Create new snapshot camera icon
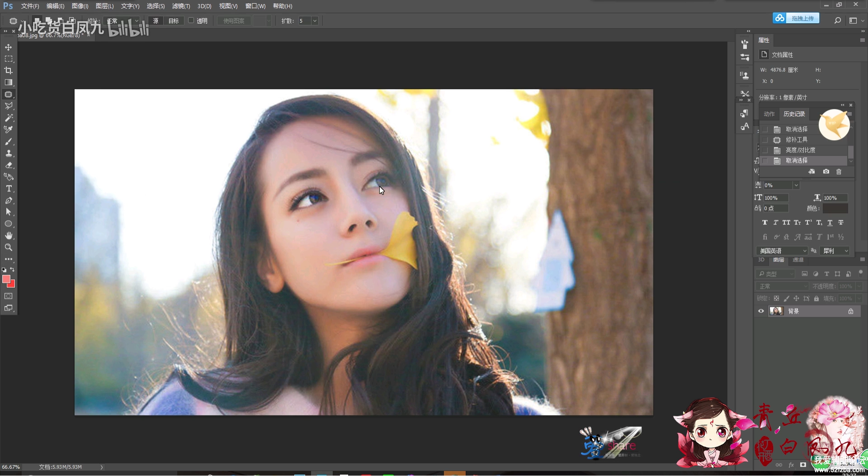This screenshot has width=868, height=476. click(826, 171)
